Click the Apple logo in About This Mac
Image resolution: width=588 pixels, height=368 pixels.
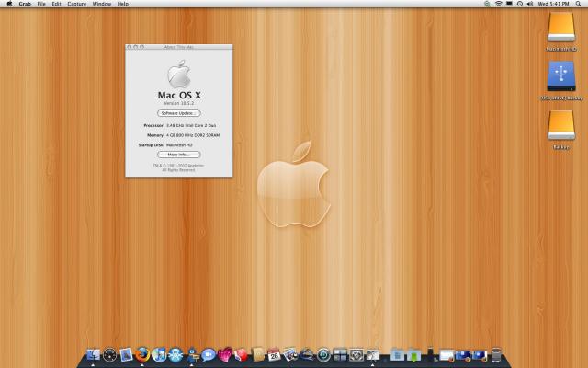[179, 74]
